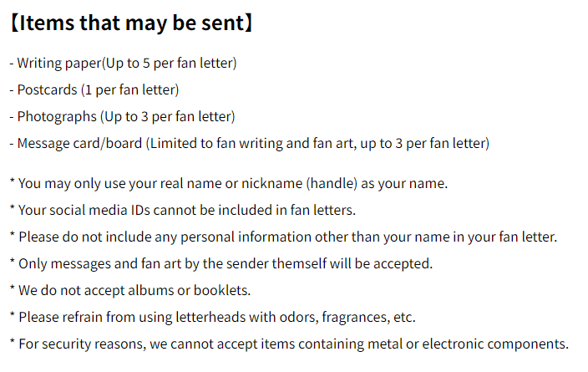
Task: Click the word 'Photographs'
Action: pos(57,117)
